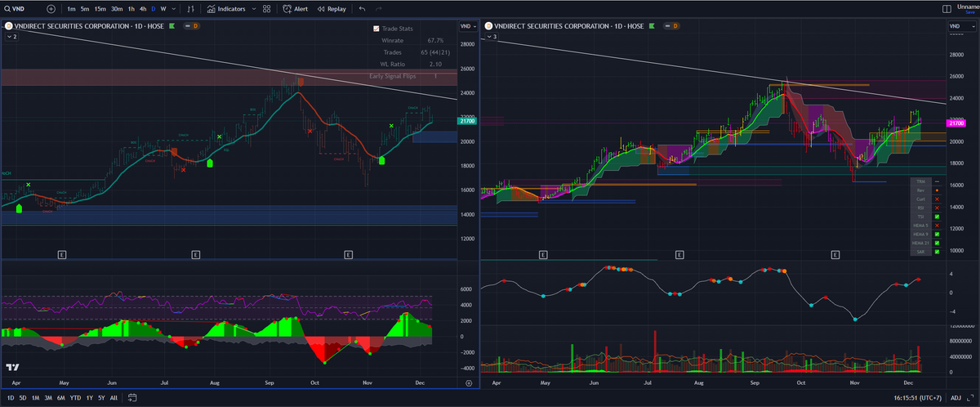
Task: Switch to the W weekly timeframe
Action: (x=163, y=8)
